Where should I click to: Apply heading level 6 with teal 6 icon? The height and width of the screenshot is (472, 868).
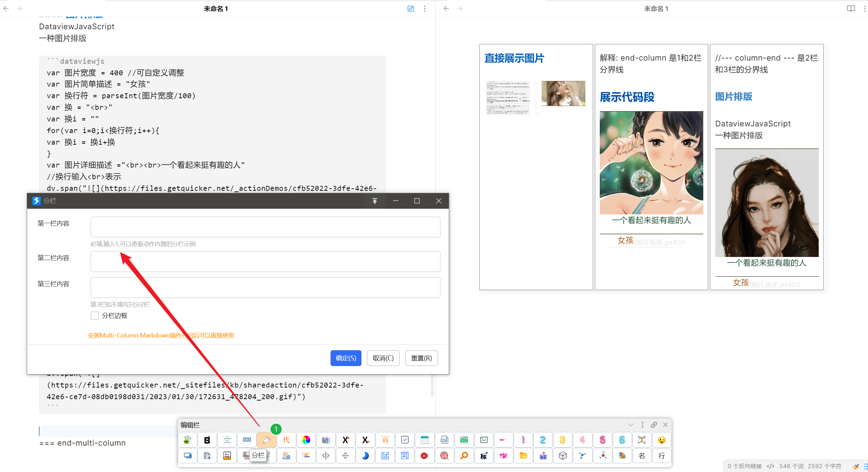tap(622, 440)
